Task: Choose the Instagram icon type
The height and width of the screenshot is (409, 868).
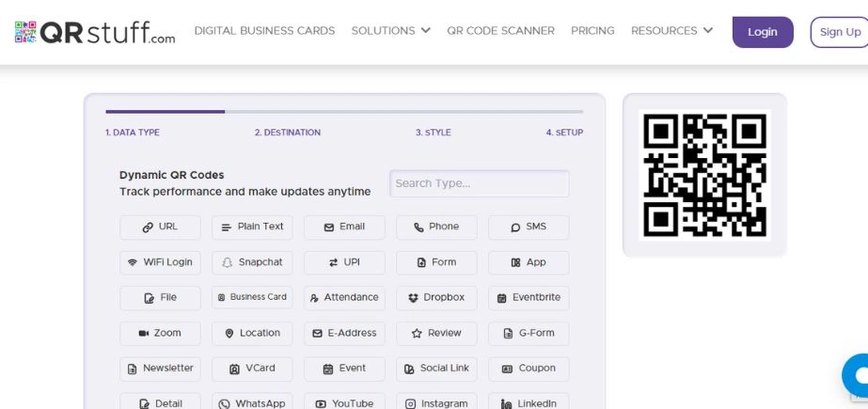Action: pyautogui.click(x=410, y=403)
